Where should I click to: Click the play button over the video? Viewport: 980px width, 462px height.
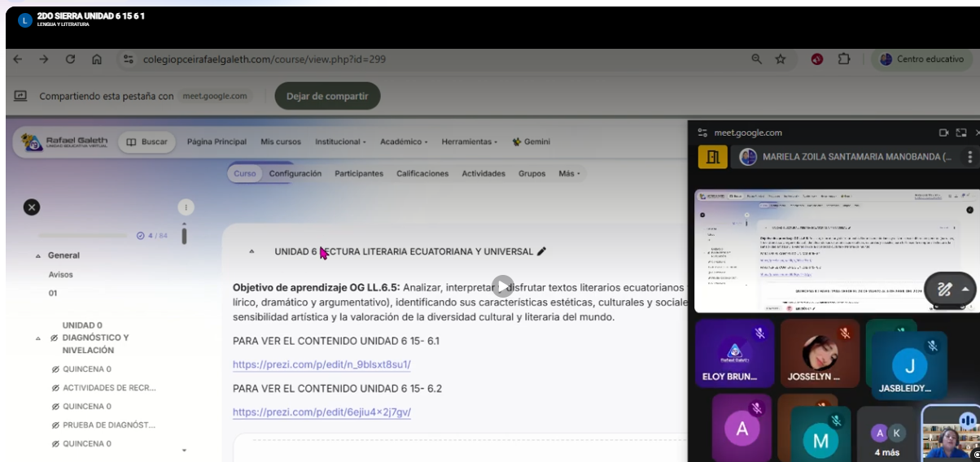tap(503, 286)
